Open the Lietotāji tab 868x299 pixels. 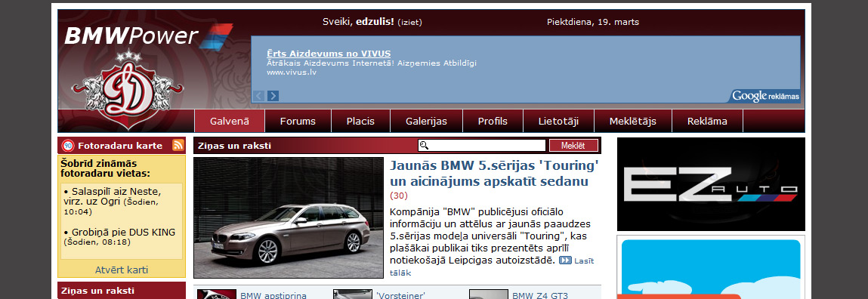(558, 122)
